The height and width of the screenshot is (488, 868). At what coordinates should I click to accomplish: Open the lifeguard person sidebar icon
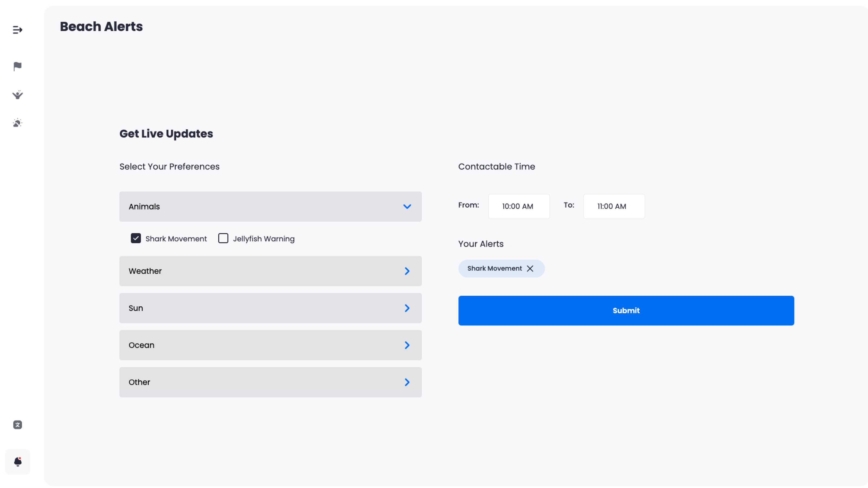(x=18, y=95)
